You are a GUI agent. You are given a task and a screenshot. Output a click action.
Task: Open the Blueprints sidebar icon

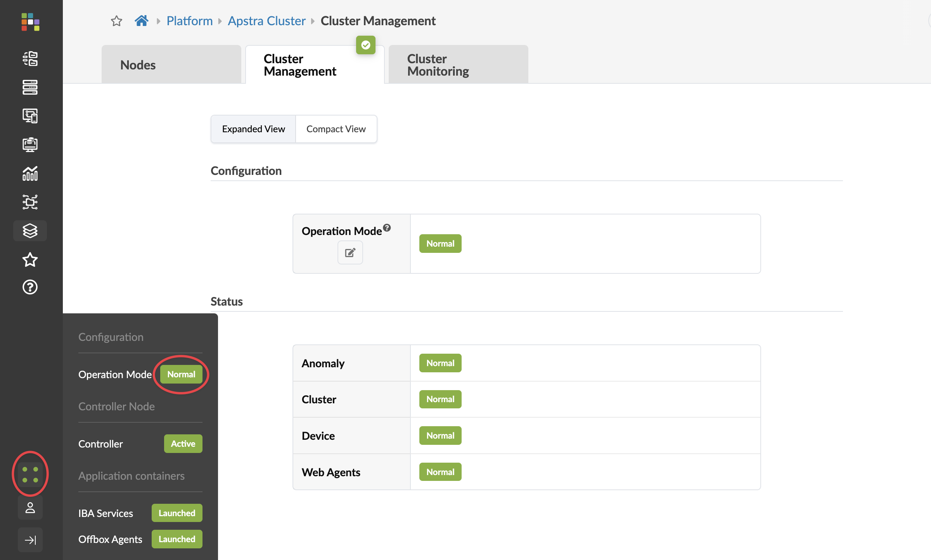[30, 59]
